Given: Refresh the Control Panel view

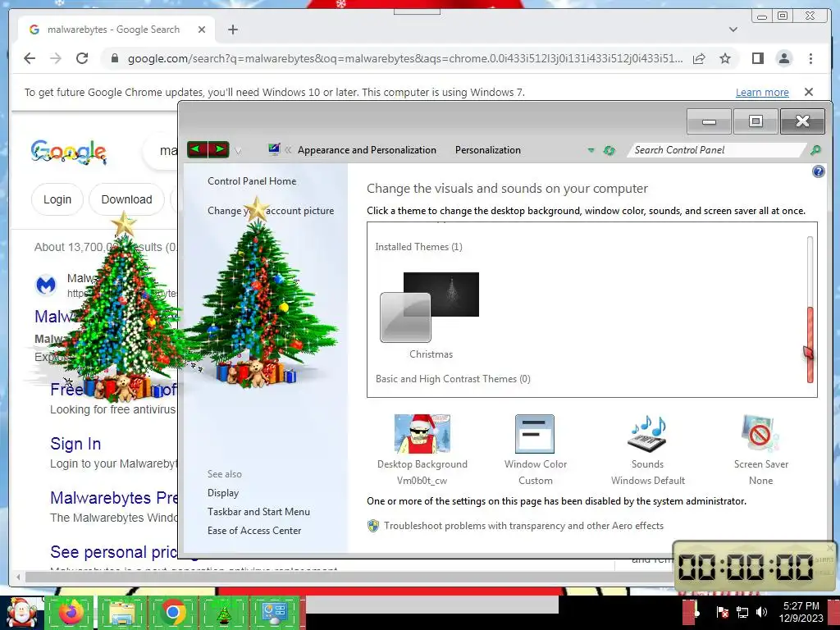Looking at the screenshot, I should 609,150.
